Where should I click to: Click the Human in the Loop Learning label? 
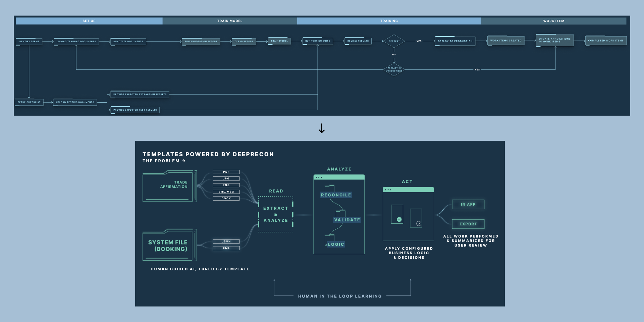tap(340, 296)
